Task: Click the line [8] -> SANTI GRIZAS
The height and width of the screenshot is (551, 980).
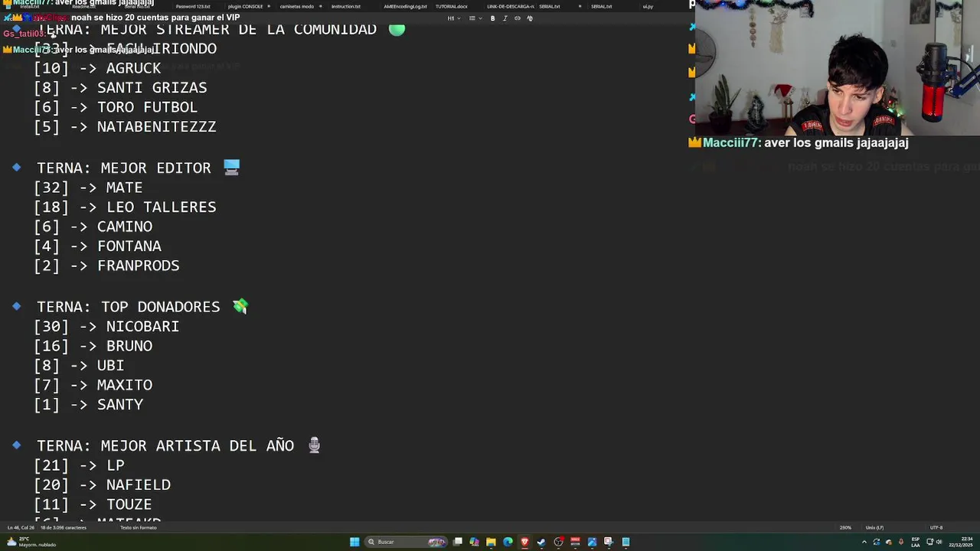Action: click(x=120, y=87)
